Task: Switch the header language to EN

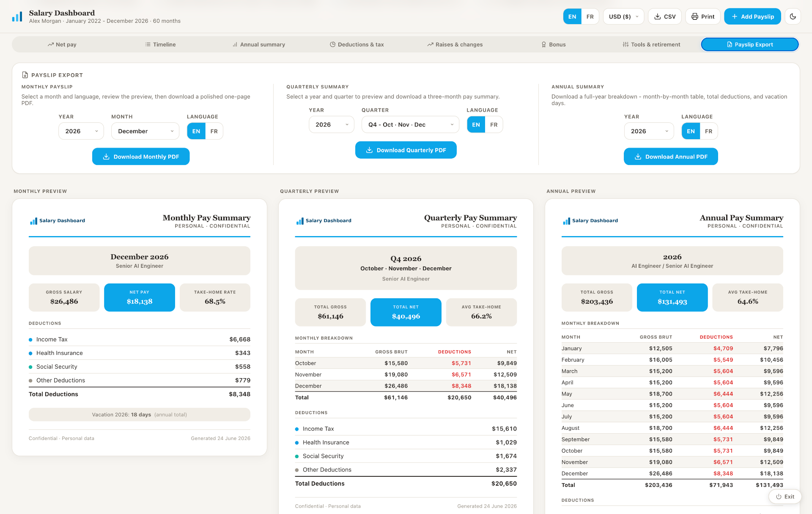Action: click(572, 16)
